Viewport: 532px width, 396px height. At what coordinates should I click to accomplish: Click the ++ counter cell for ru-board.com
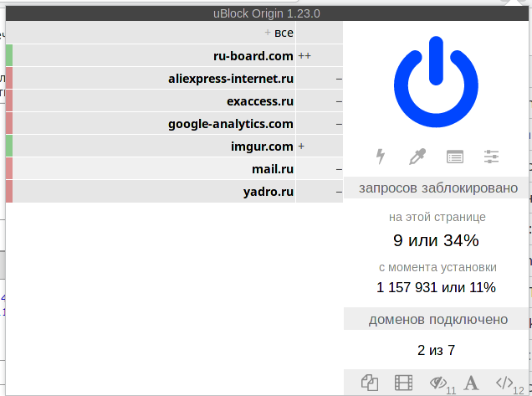click(x=320, y=56)
